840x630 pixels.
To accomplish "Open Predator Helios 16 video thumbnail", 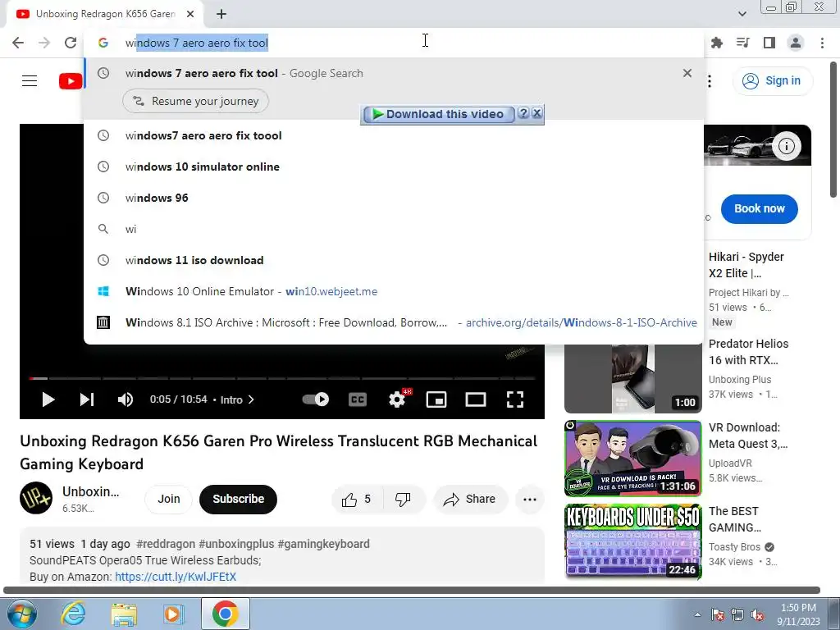I will (632, 379).
